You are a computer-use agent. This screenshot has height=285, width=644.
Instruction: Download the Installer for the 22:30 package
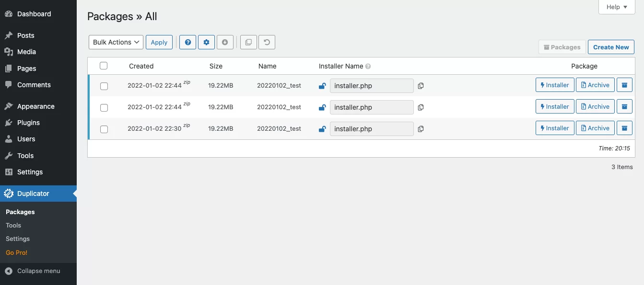555,128
